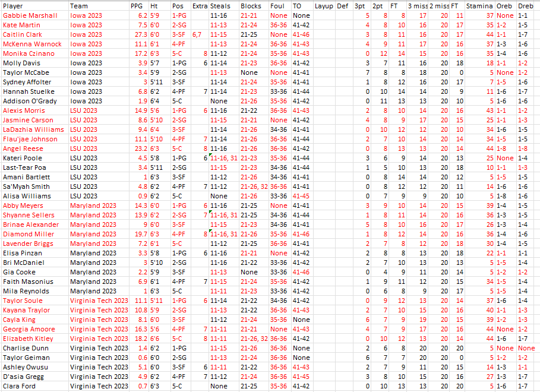
Task: Click Gia Cooke's TO value 41-46
Action: (x=301, y=272)
